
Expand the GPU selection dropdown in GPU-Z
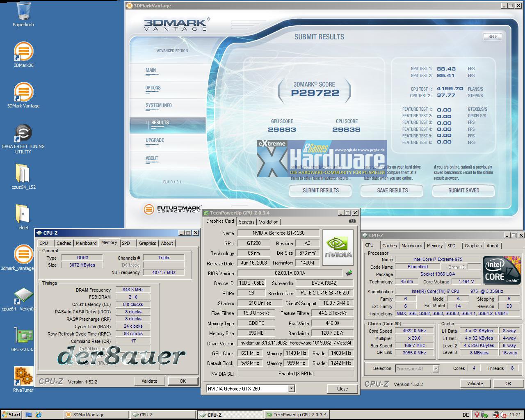(x=292, y=388)
